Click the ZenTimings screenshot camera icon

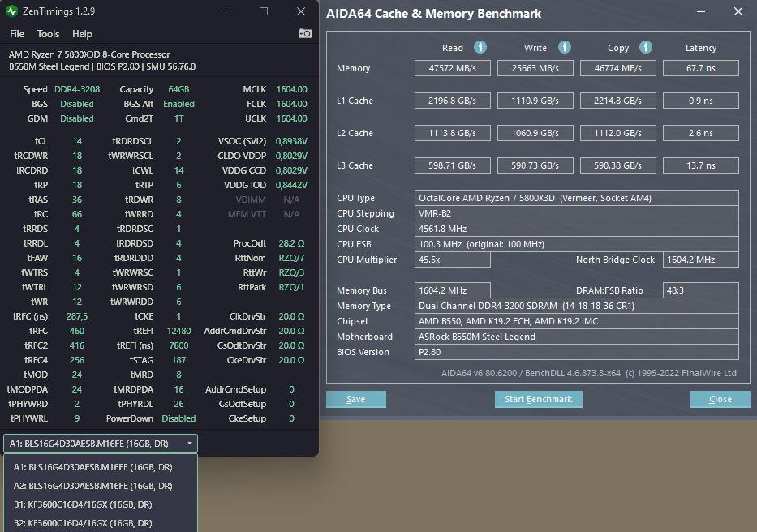304,33
